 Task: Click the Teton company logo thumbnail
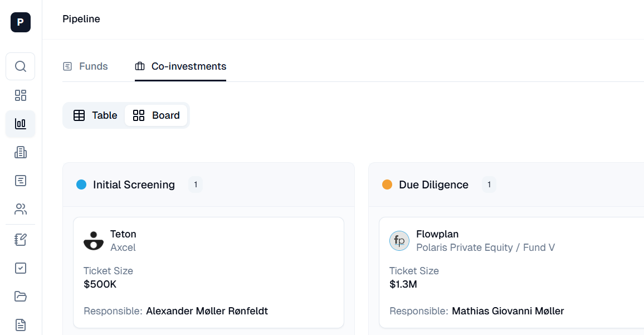(x=94, y=241)
